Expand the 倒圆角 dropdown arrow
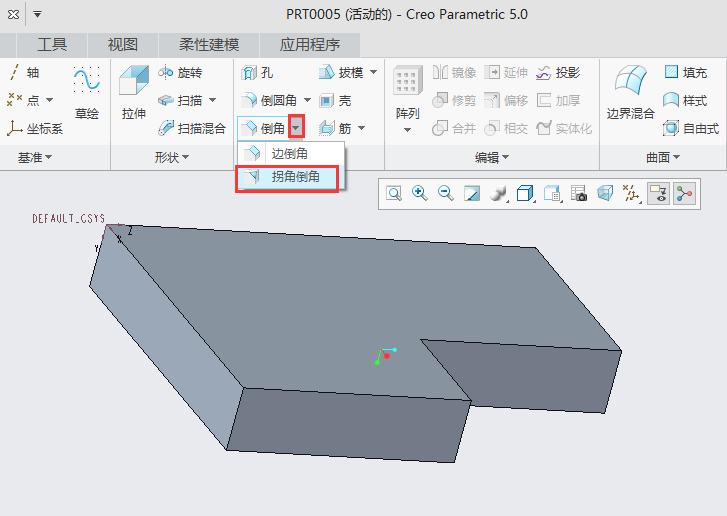 point(307,100)
